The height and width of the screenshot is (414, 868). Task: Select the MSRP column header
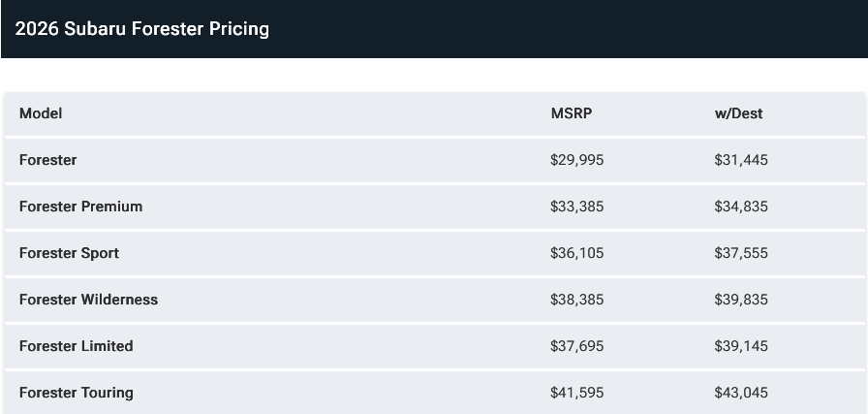point(572,113)
